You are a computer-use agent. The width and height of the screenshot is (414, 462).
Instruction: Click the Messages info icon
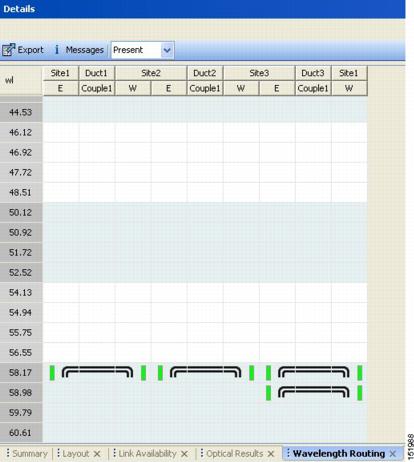pyautogui.click(x=57, y=50)
